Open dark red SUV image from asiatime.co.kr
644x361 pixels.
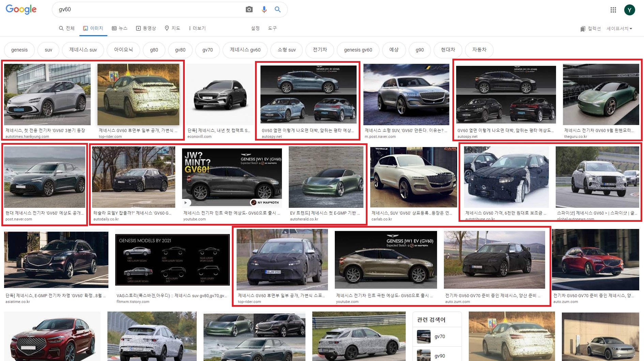pyautogui.click(x=56, y=260)
